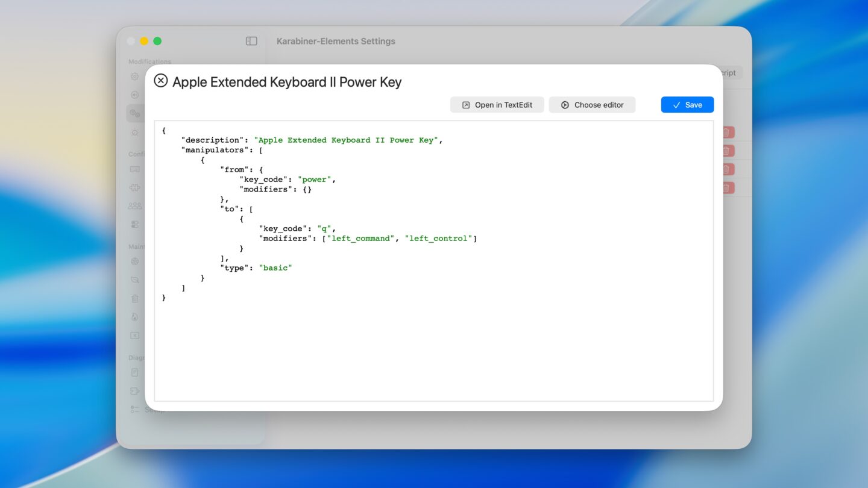Click the "description" key in the JSON
Viewport: 868px width, 488px height.
pos(212,140)
